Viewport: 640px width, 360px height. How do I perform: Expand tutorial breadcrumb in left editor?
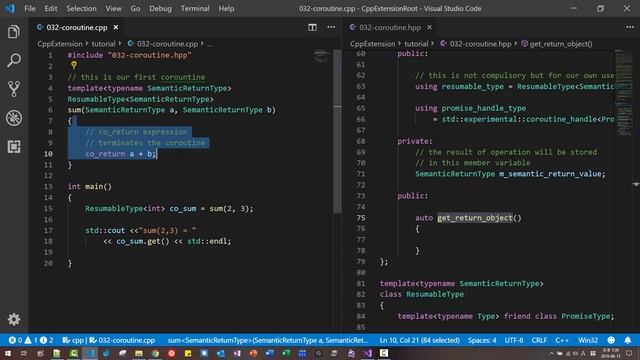point(103,44)
